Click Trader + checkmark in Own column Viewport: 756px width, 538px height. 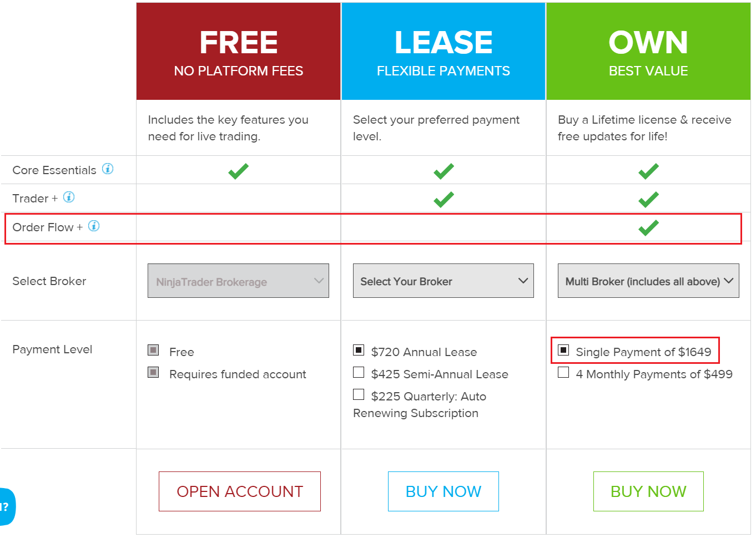tap(648, 199)
